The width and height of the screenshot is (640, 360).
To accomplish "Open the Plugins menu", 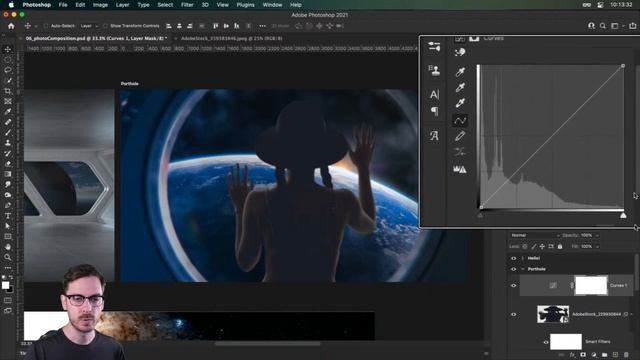I will pos(245,5).
